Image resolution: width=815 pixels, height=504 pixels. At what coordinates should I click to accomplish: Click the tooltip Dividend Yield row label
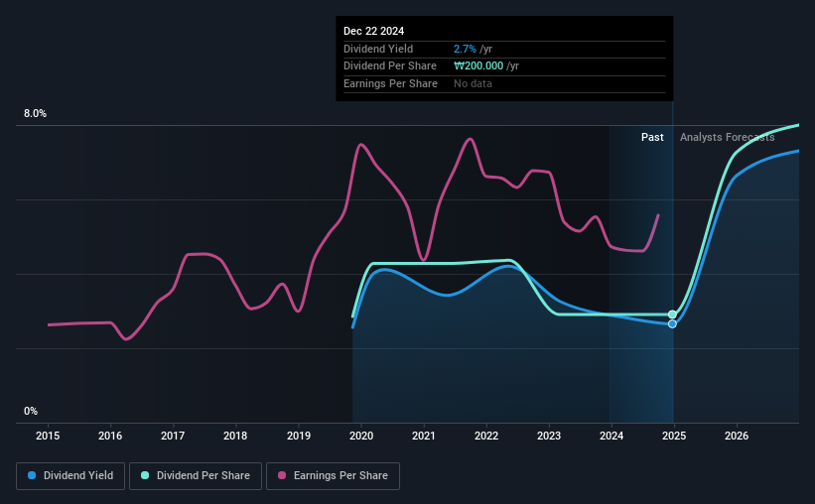click(x=378, y=49)
